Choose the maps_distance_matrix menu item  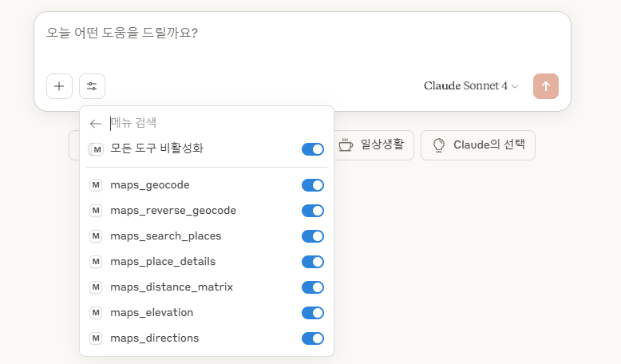[172, 287]
